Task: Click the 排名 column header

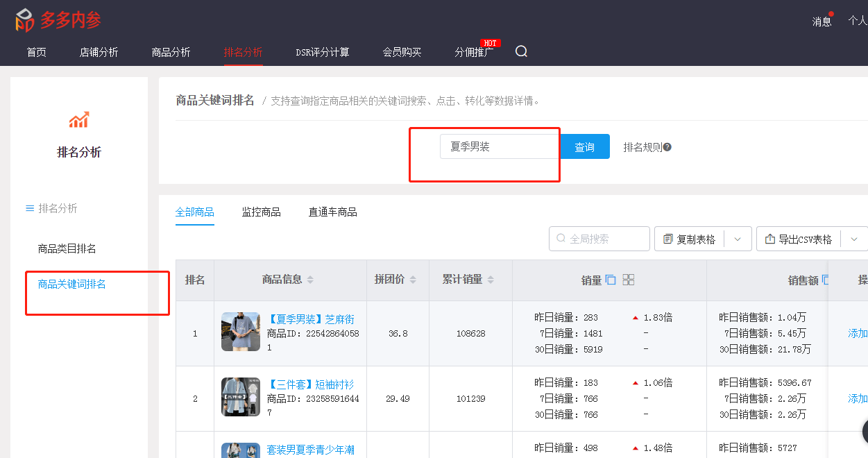Action: [x=195, y=280]
